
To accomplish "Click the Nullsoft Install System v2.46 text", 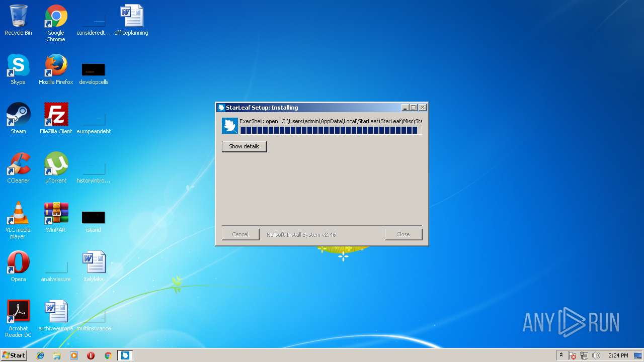I will [301, 235].
